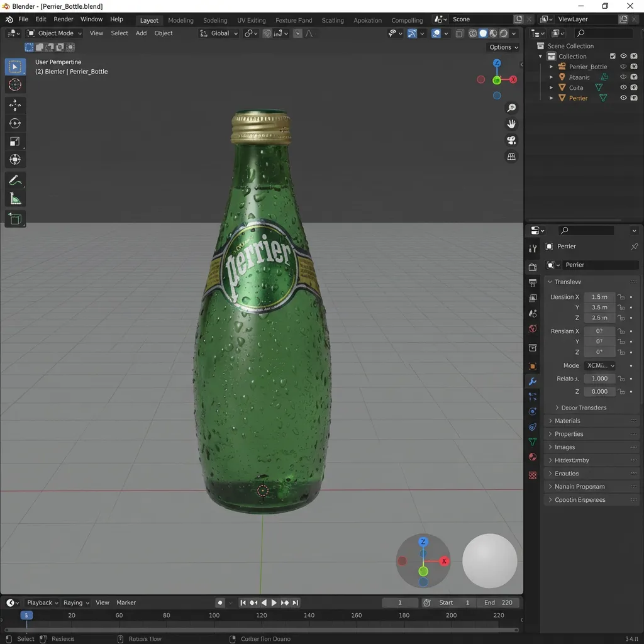The image size is (644, 644).
Task: Select the Measure tool
Action: [x=15, y=199]
